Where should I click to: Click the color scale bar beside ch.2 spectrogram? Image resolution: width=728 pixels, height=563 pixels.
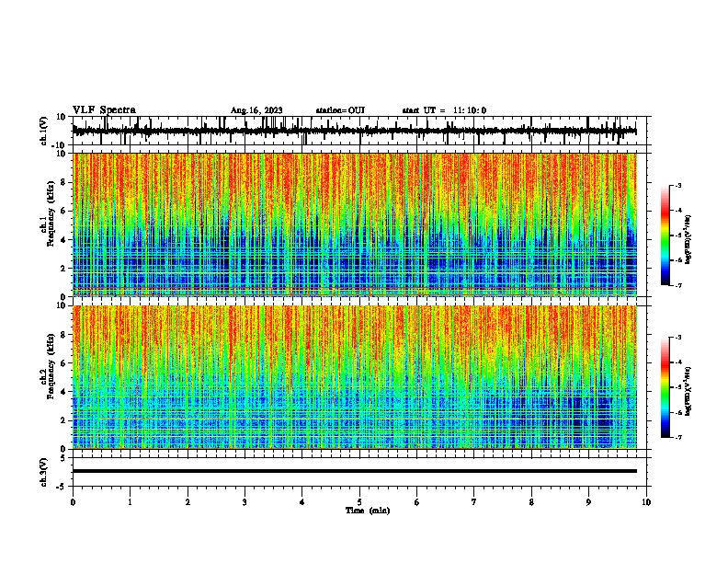click(665, 387)
